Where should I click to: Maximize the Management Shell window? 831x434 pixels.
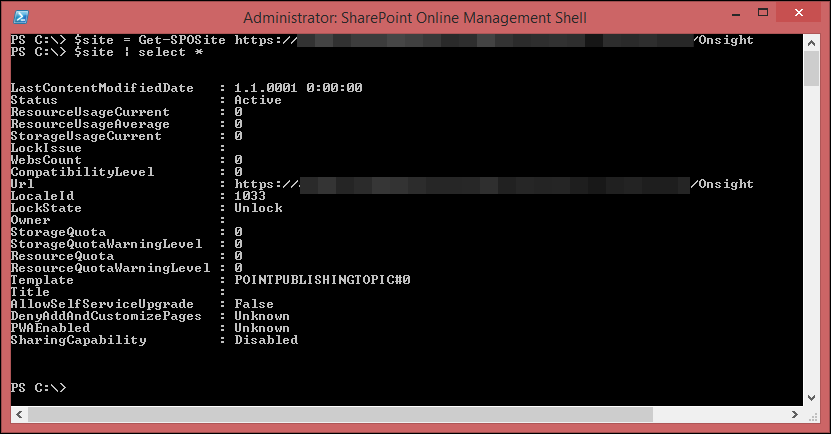763,13
